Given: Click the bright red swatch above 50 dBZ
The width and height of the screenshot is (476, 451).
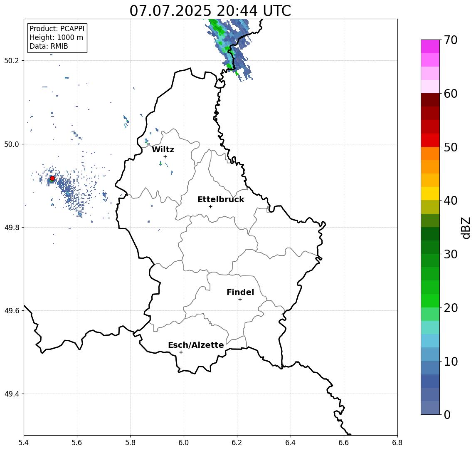Looking at the screenshot, I should [x=430, y=140].
